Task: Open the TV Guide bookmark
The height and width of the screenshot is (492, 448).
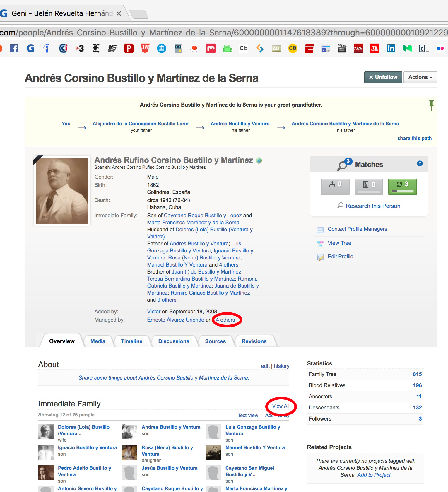Action: coord(375,48)
